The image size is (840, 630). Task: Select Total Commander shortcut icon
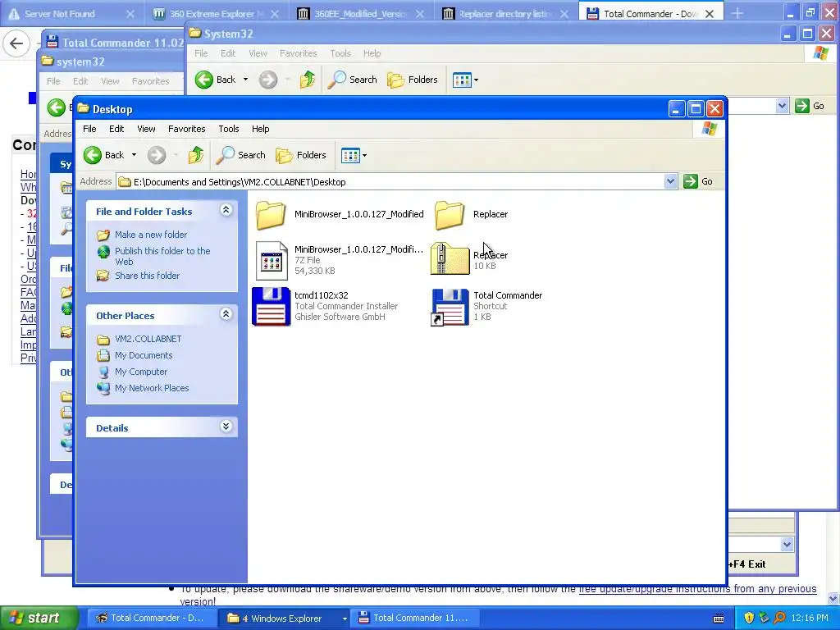coord(450,307)
